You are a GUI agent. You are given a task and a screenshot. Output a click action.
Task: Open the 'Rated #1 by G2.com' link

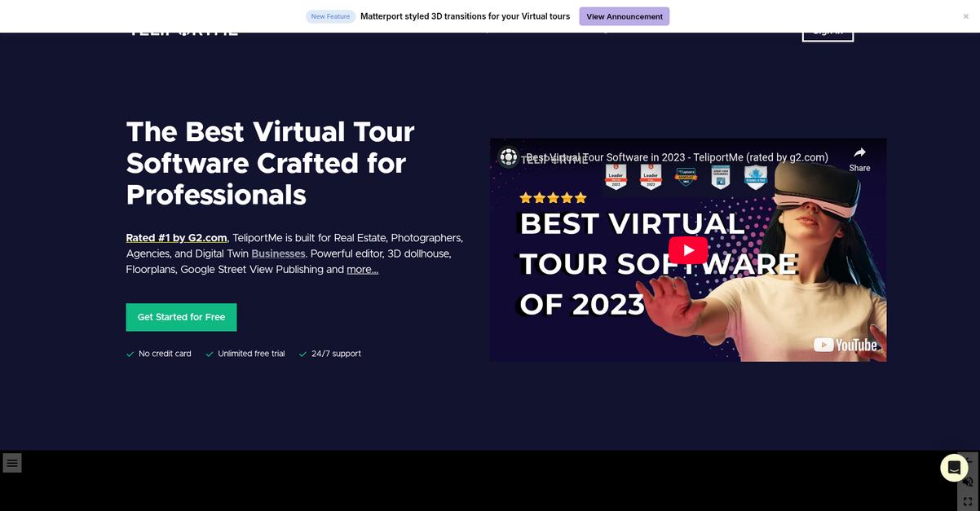pyautogui.click(x=176, y=238)
